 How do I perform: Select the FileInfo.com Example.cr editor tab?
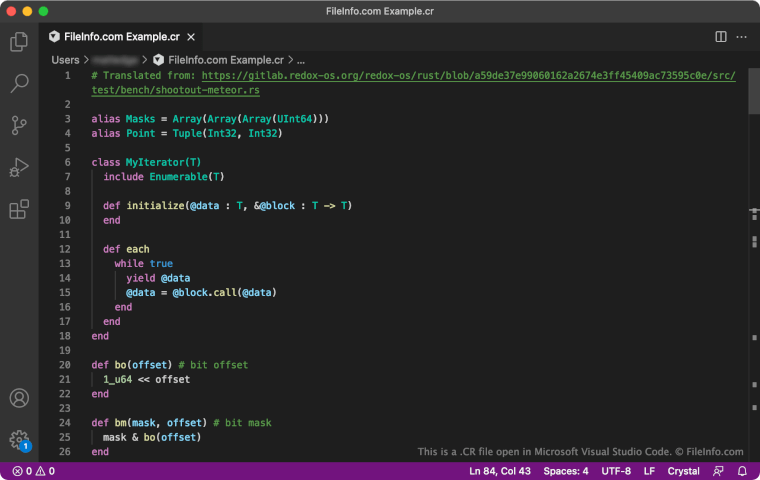[120, 37]
